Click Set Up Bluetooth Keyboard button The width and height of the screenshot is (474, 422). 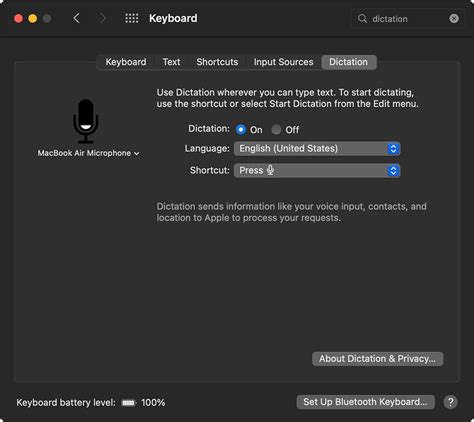pos(366,402)
